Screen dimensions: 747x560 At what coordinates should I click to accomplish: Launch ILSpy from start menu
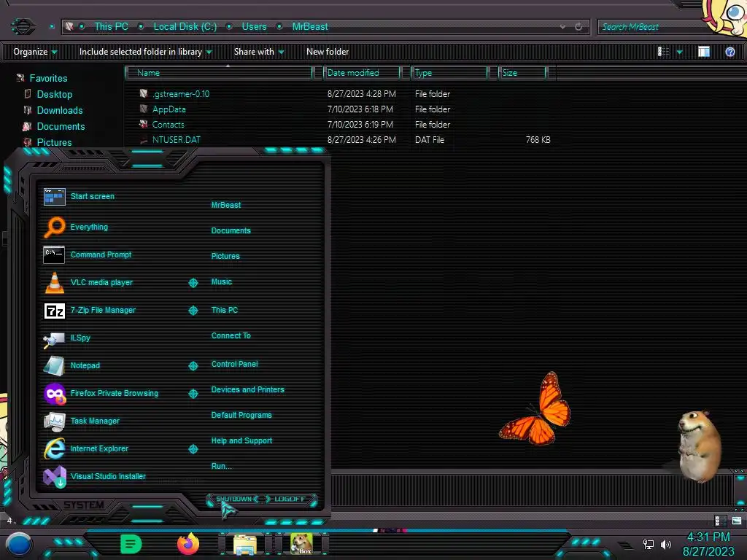[66, 338]
